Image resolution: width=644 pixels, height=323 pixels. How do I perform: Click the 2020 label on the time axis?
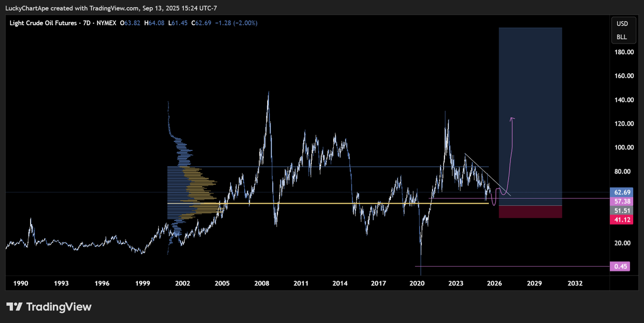tap(417, 283)
